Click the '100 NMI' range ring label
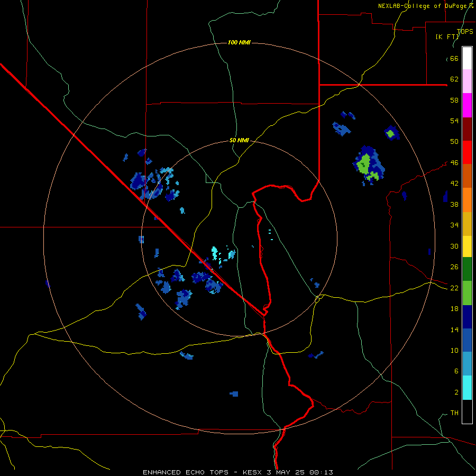The image size is (476, 476). point(239,42)
